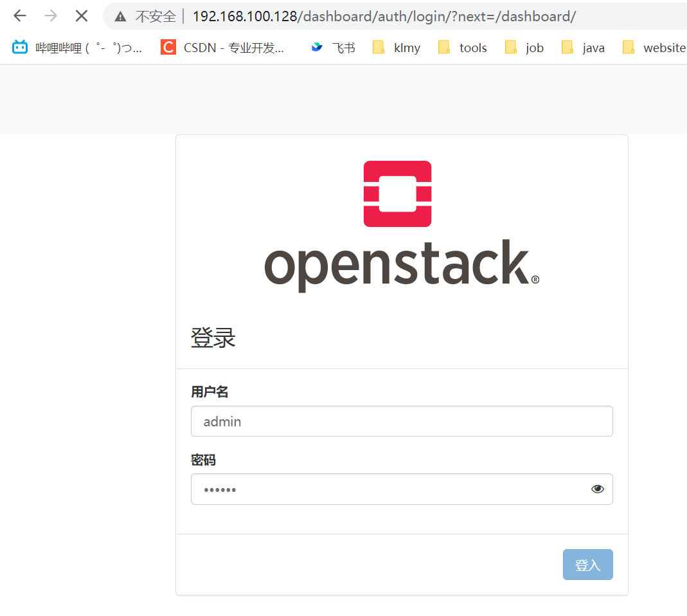Open the CSDN bookmark
This screenshot has height=616, width=687.
(x=222, y=48)
